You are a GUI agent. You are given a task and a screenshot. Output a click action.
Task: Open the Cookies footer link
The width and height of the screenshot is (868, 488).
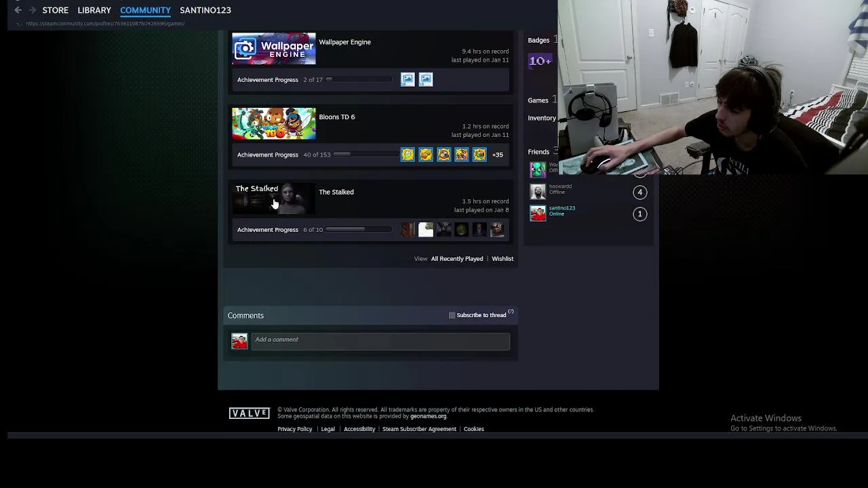tap(473, 429)
